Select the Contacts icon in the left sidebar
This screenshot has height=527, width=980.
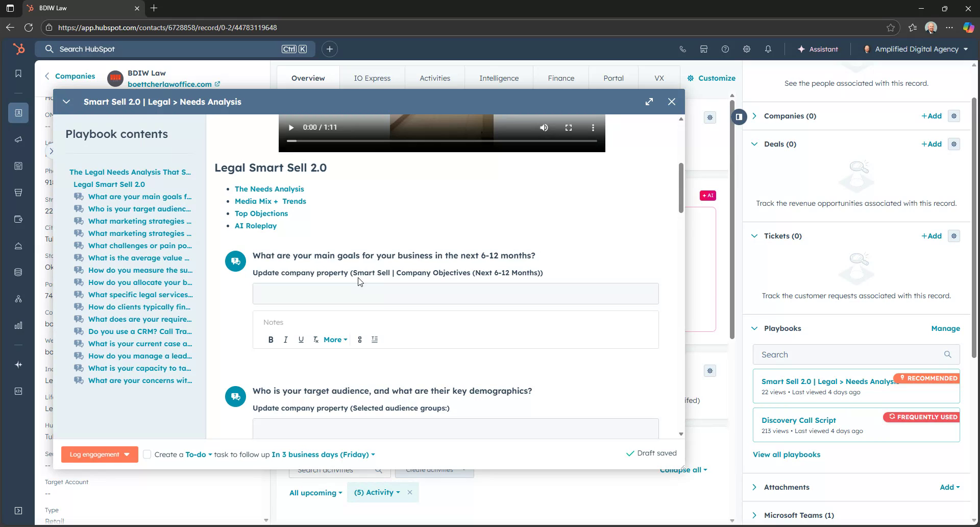click(x=18, y=113)
